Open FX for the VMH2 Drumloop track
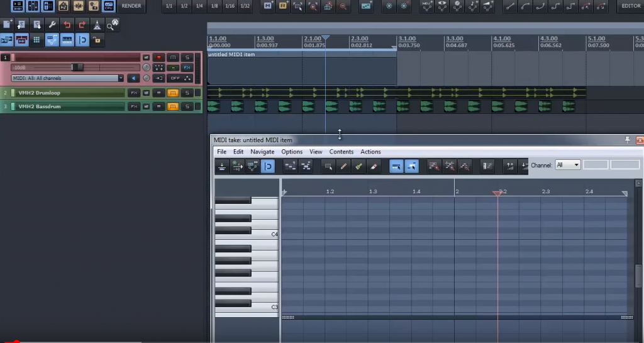This screenshot has height=343, width=644. 134,93
